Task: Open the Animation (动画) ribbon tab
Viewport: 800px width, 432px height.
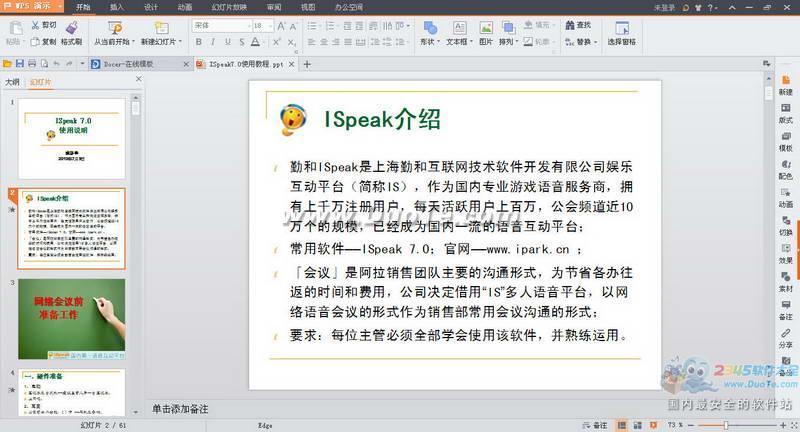Action: click(x=185, y=7)
